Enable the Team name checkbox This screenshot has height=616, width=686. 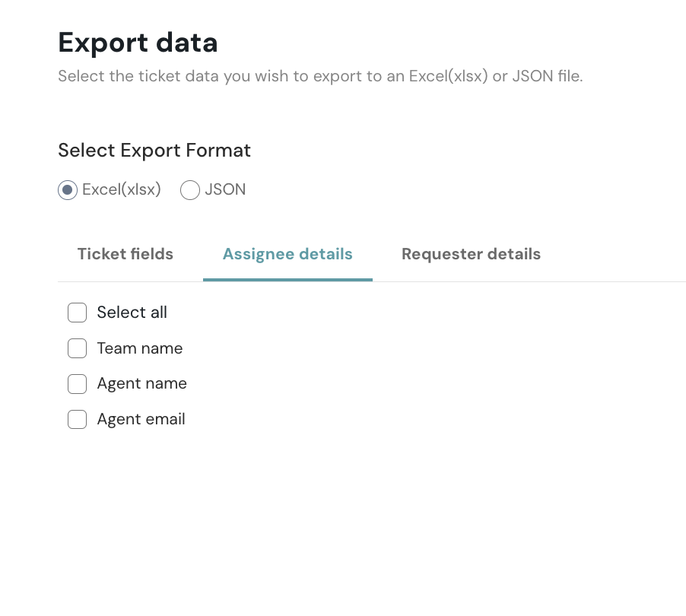(x=77, y=348)
